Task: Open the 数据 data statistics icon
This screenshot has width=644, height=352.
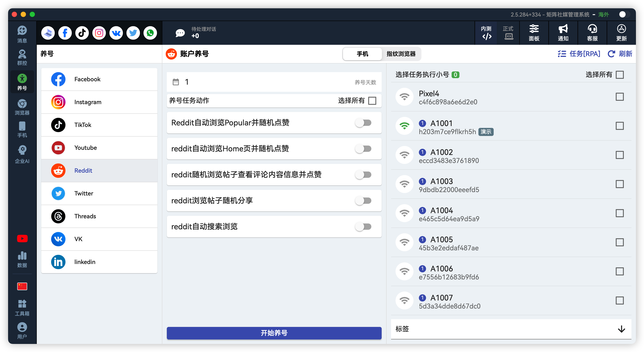Action: (x=22, y=260)
